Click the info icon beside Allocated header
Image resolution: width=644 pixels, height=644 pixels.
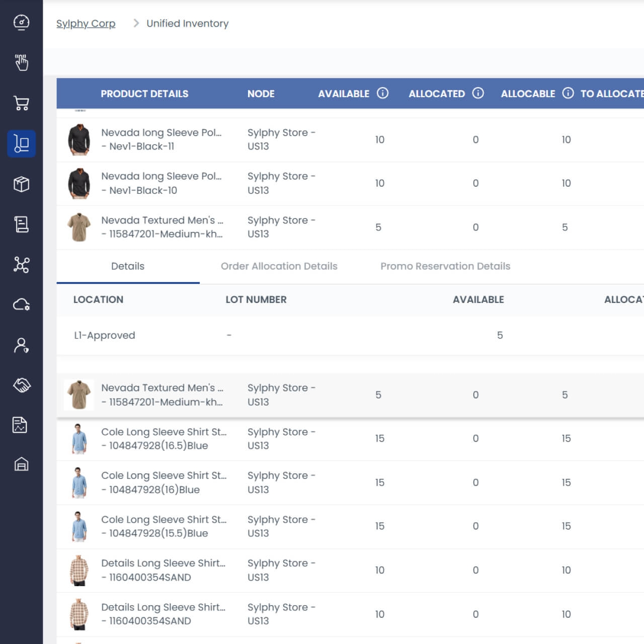point(478,93)
